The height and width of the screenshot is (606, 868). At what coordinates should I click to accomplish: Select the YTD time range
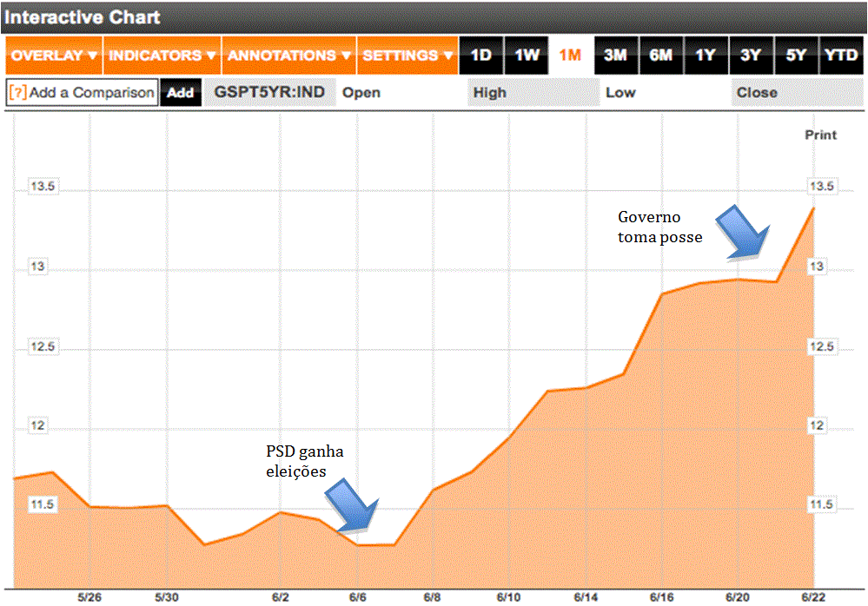click(x=841, y=56)
